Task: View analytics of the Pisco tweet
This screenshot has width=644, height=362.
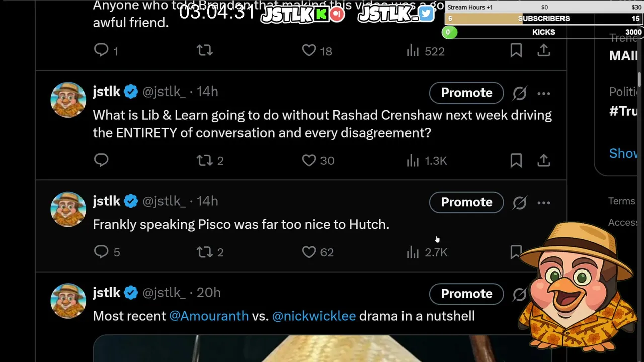Action: click(x=427, y=252)
